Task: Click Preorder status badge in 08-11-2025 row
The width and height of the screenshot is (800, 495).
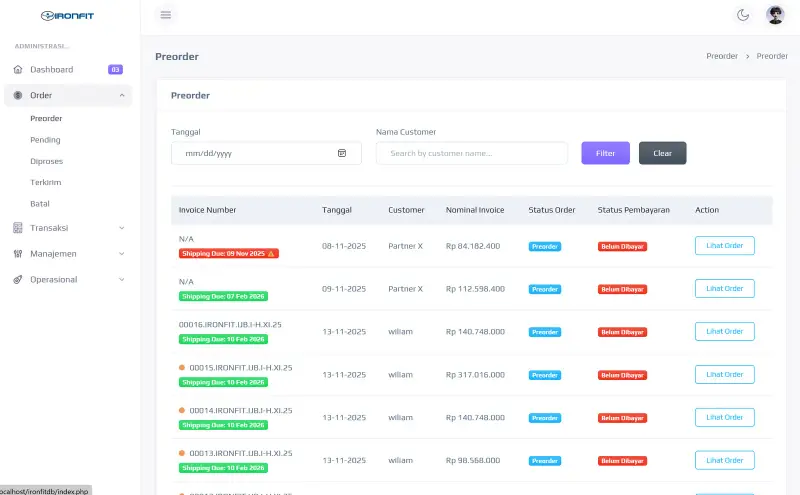Action: pos(544,246)
